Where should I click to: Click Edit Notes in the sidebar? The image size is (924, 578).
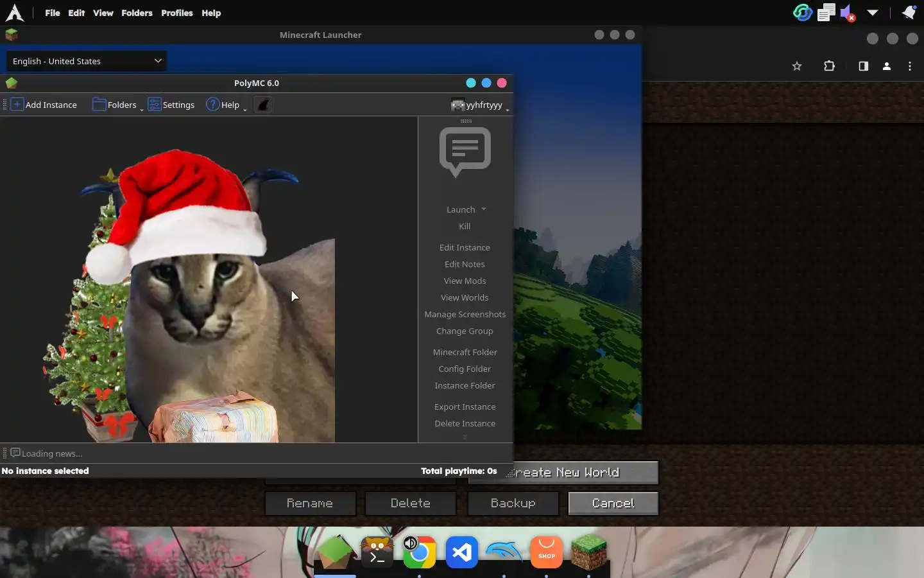click(465, 264)
